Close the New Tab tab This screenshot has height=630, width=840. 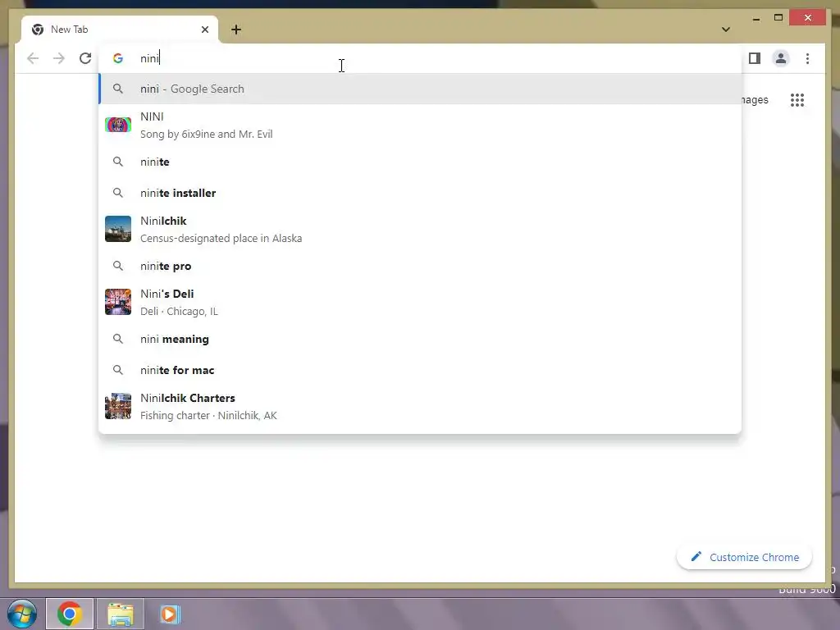point(204,30)
